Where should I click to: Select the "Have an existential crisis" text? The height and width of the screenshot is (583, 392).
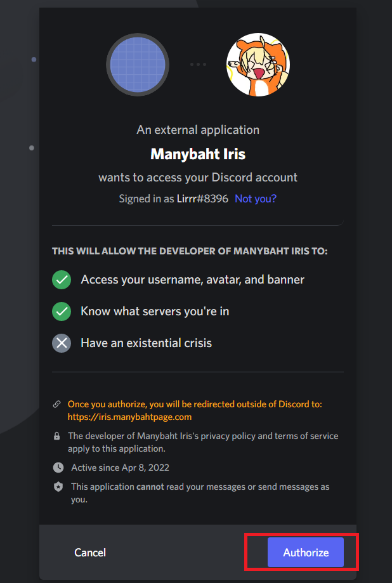coord(146,343)
